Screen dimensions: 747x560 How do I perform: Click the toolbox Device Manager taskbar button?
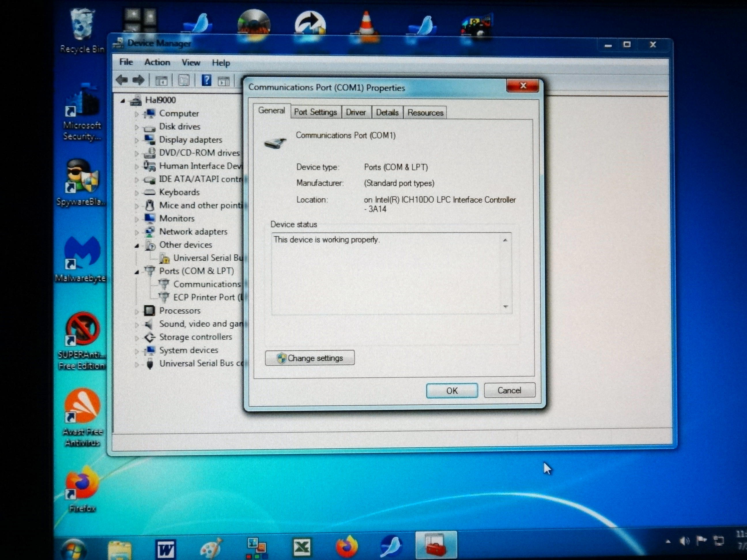click(436, 545)
